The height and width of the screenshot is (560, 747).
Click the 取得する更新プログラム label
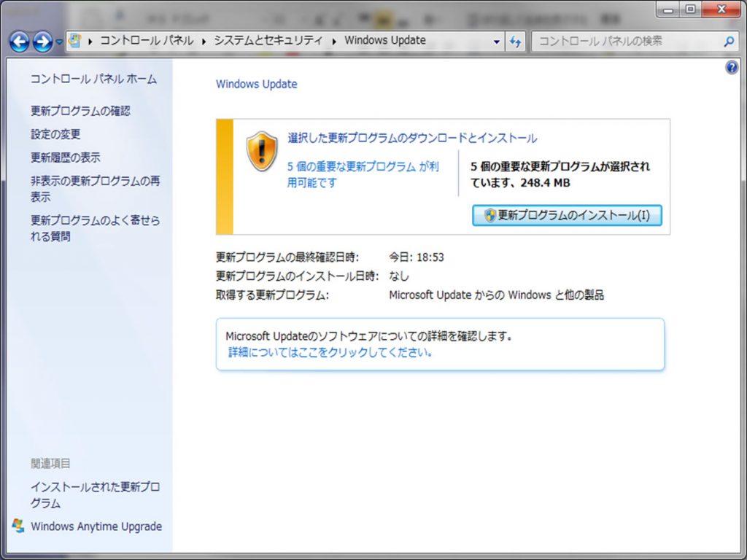pyautogui.click(x=272, y=295)
